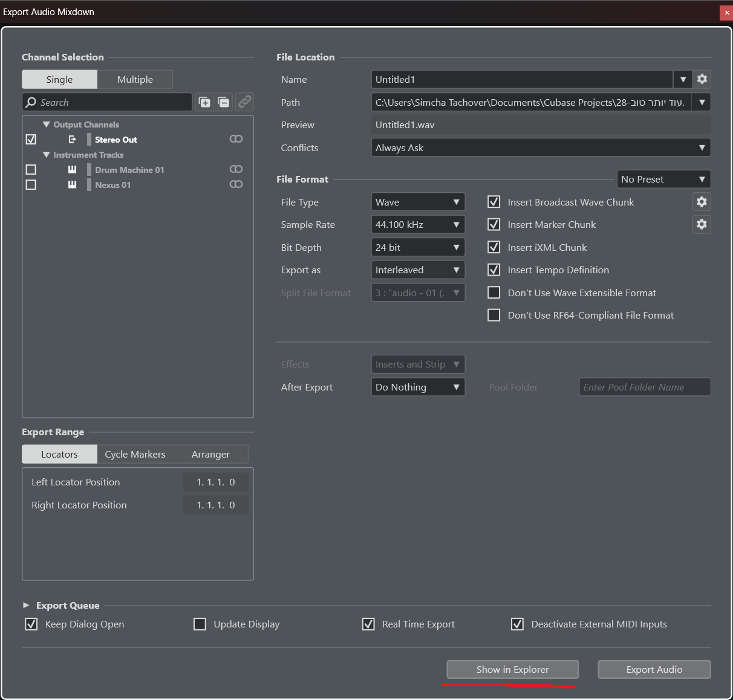Image resolution: width=733 pixels, height=700 pixels.
Task: Click the expand-all channels icon next to Search
Action: pos(205,102)
